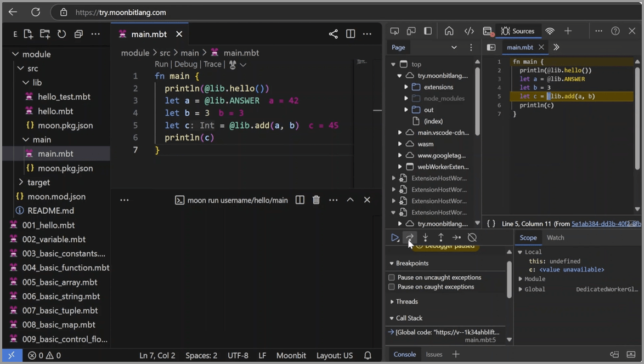Toggle the DevTools dock sidebar icon
The width and height of the screenshot is (644, 364).
[427, 31]
